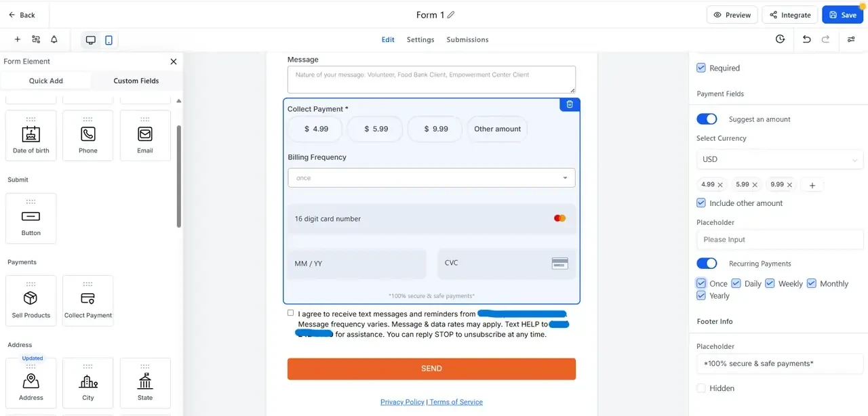This screenshot has width=868, height=416.
Task: Add the Date of birth element
Action: click(31, 136)
